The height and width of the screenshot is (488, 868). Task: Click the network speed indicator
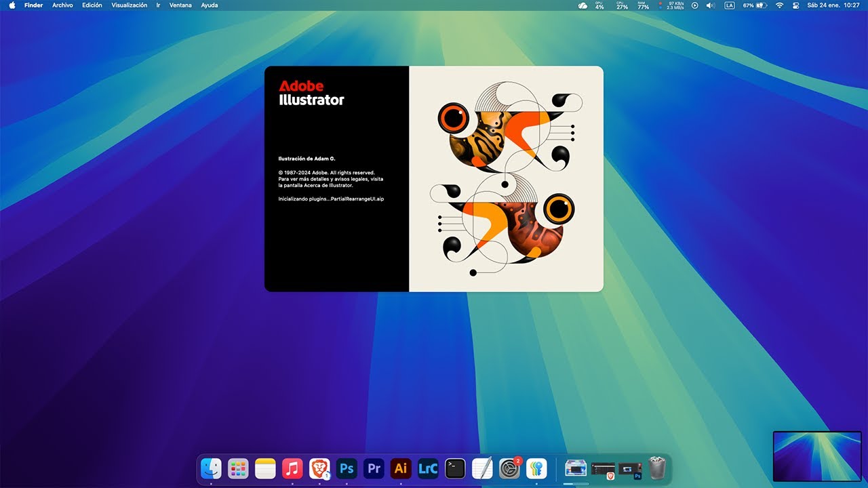[x=671, y=5]
